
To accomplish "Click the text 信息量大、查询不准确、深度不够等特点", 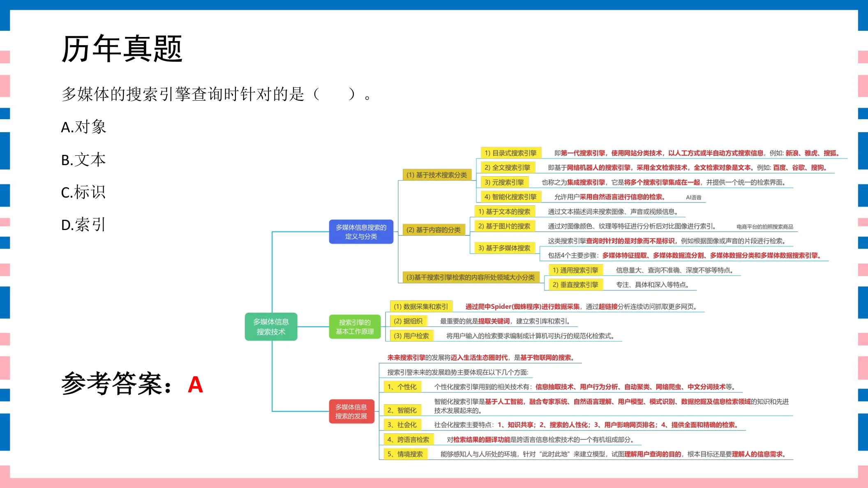I will pyautogui.click(x=675, y=270).
